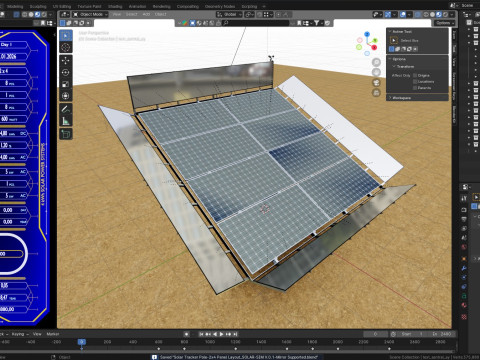Toggle viewport gizmos button

click(388, 14)
